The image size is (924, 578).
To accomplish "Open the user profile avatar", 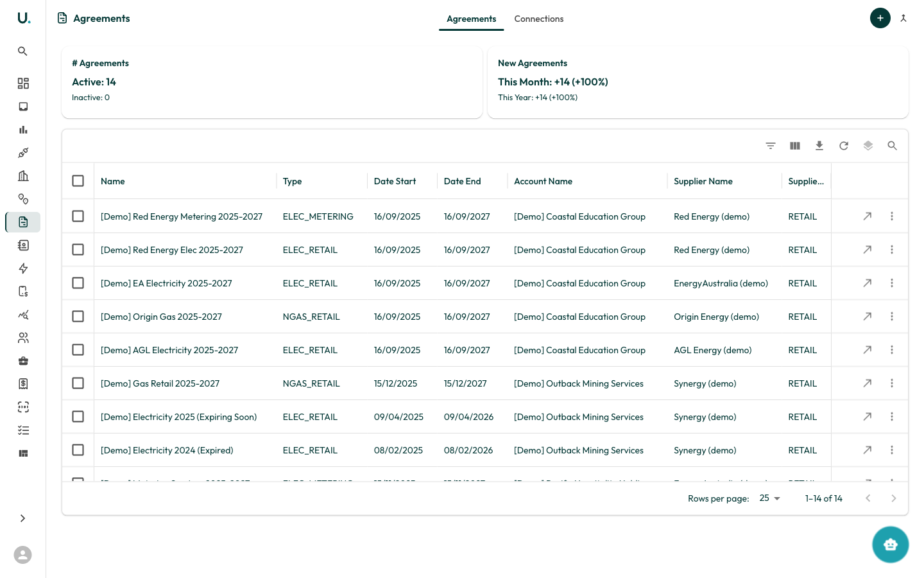I will (x=23, y=555).
